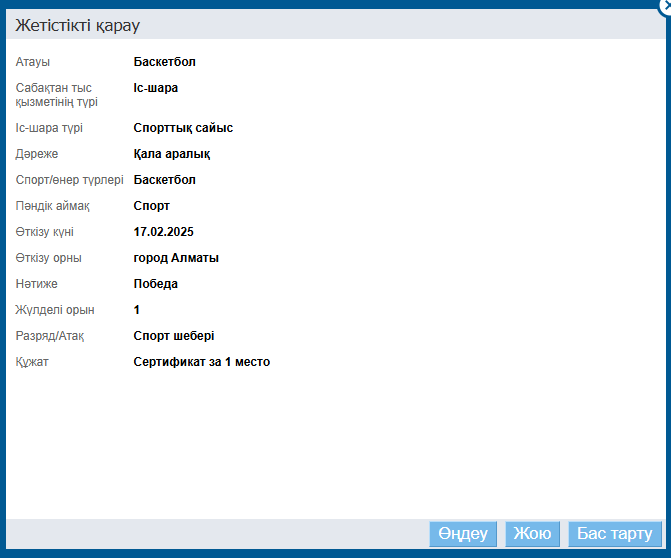Screen dimensions: 671x558
Task: Open the Сертификат за 1 место document
Action: point(202,362)
